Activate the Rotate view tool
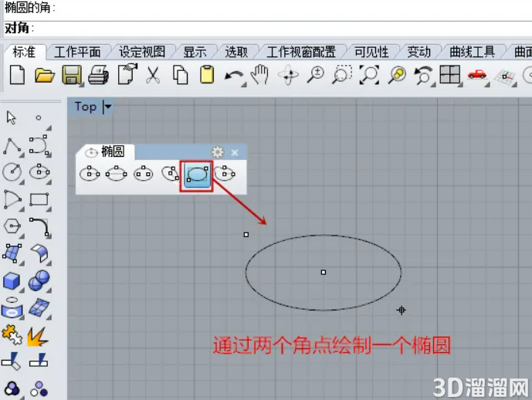The image size is (532, 400). pos(288,75)
